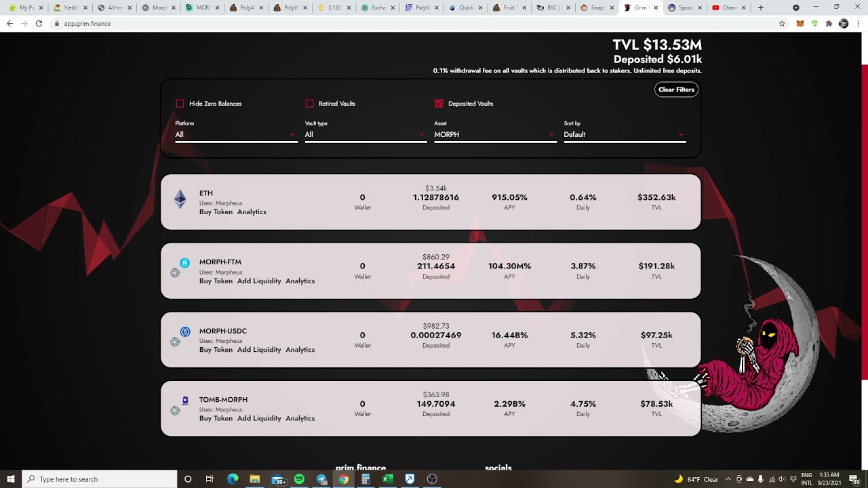868x488 pixels.
Task: Enable the Retired Vaults checkbox
Action: (310, 104)
